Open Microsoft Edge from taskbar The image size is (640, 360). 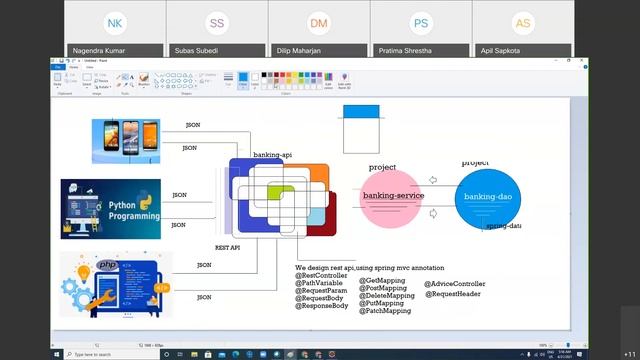point(236,354)
